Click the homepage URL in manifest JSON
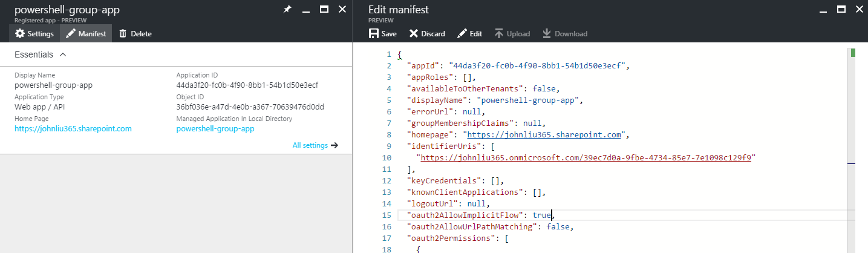This screenshot has width=868, height=253. tap(543, 135)
